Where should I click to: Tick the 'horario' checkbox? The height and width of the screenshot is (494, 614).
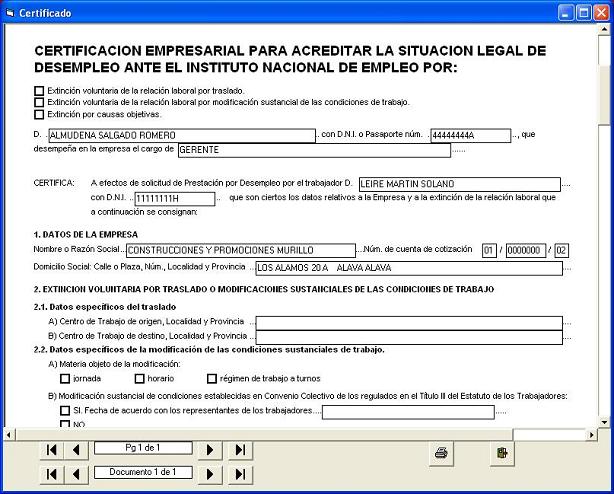tap(139, 379)
